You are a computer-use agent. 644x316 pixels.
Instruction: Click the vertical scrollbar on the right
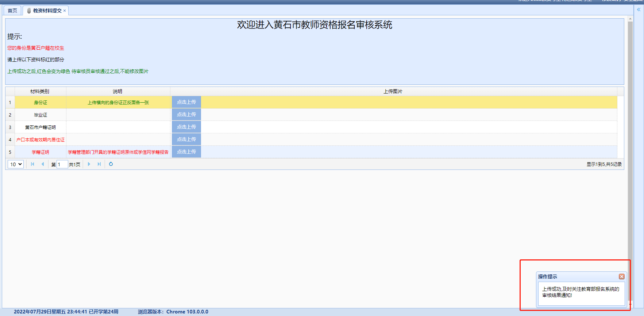coord(630,146)
